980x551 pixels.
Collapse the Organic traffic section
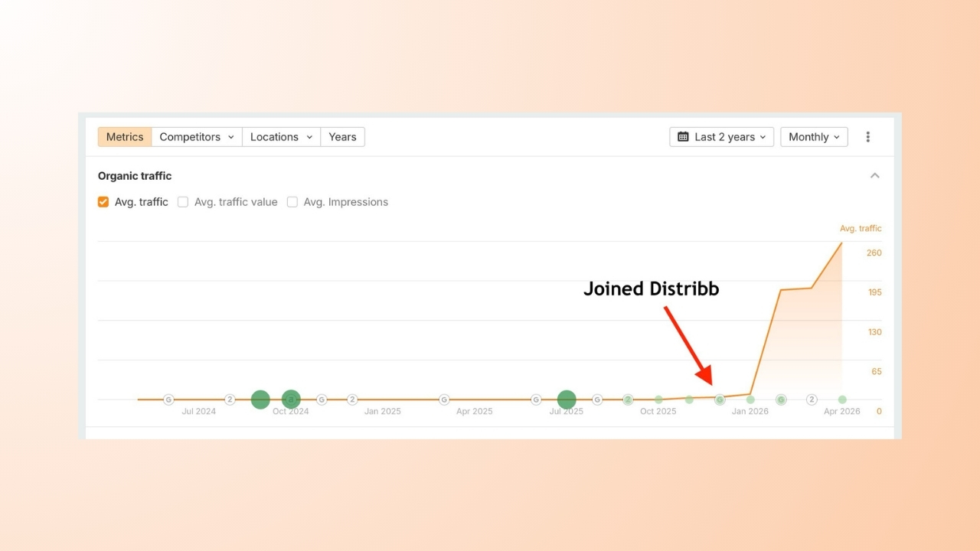click(875, 176)
